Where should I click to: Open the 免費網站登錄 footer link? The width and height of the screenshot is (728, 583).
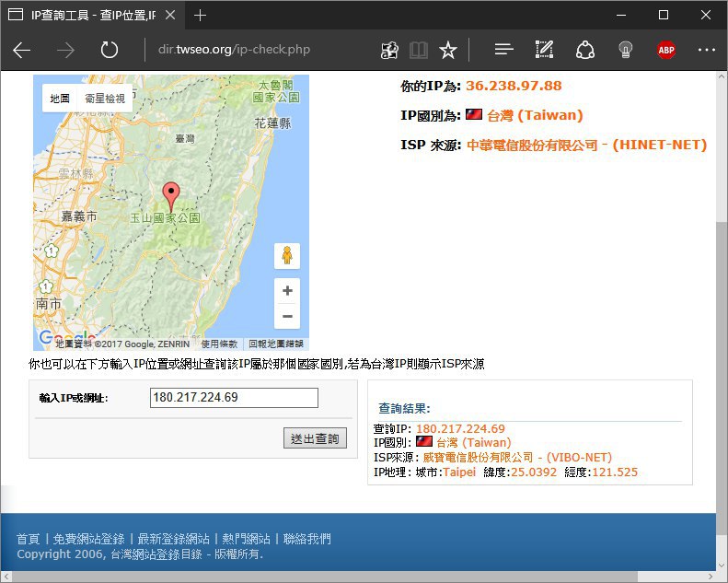[x=88, y=539]
